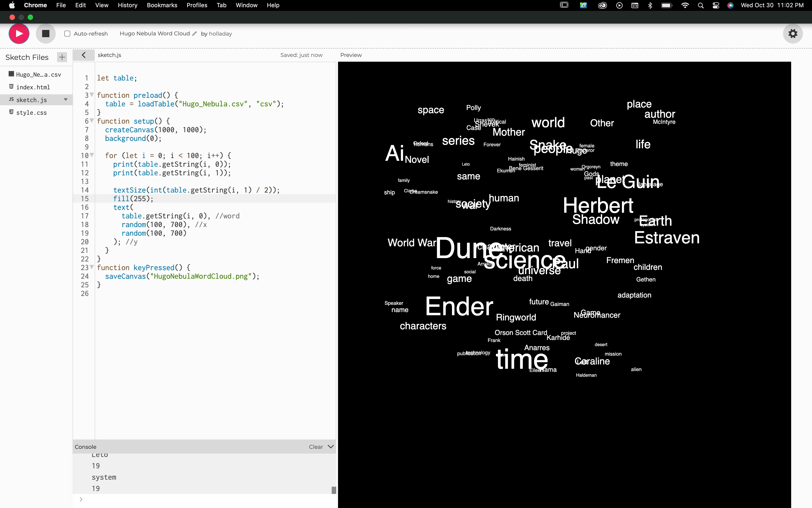Viewport: 812px width, 508px height.
Task: Click the date and time in menu bar
Action: pos(772,5)
